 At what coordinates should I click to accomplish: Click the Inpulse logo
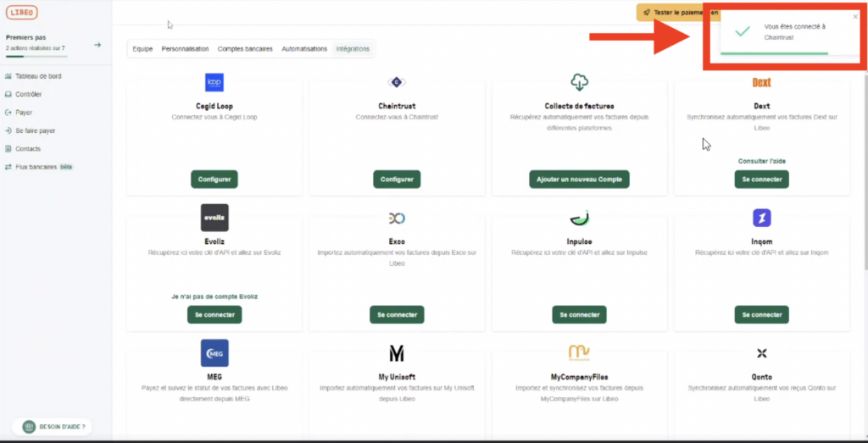pos(579,218)
